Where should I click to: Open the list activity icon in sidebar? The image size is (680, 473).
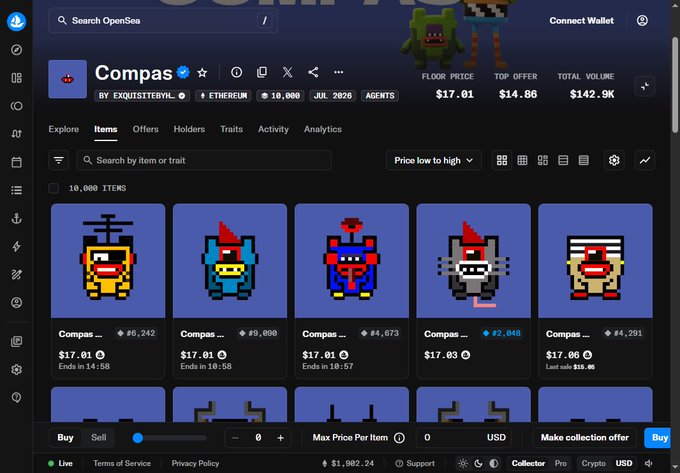16,190
